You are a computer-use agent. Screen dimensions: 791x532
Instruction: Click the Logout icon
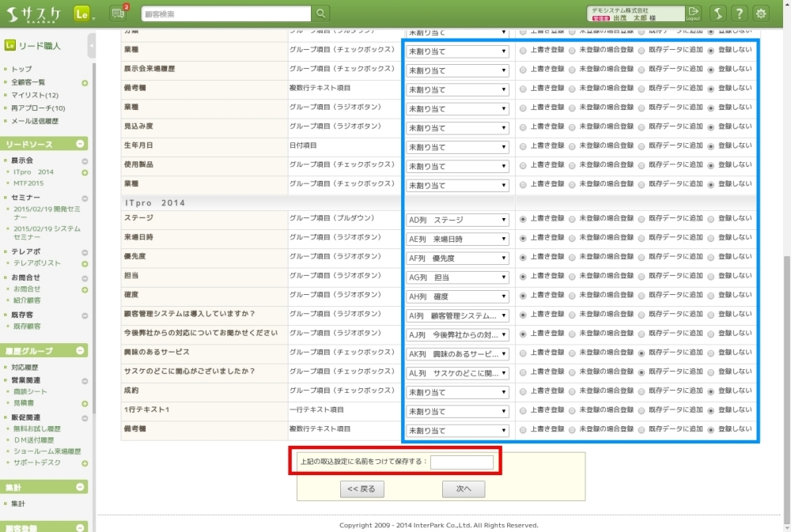click(693, 13)
